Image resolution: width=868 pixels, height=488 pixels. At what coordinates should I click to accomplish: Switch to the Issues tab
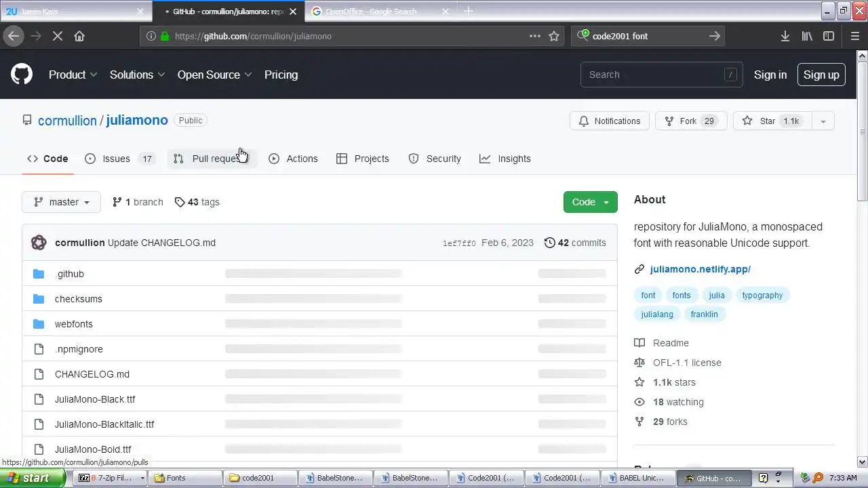(119, 159)
